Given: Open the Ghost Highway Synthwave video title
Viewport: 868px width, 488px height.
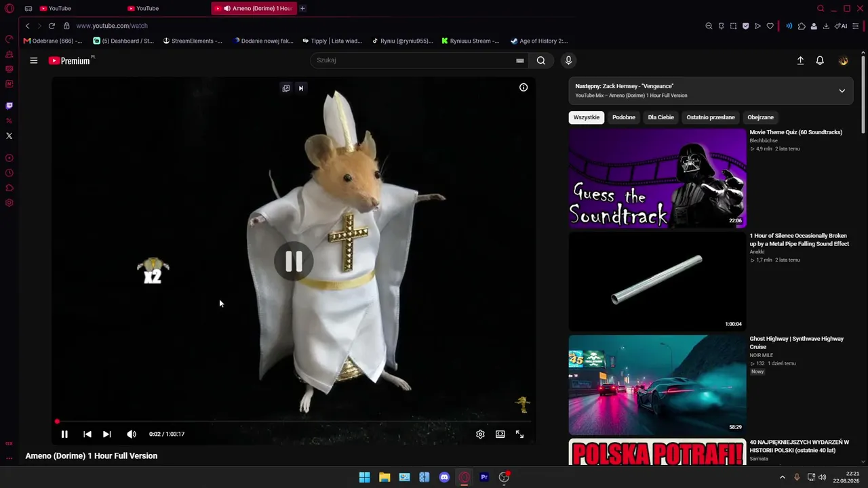Looking at the screenshot, I should [797, 343].
